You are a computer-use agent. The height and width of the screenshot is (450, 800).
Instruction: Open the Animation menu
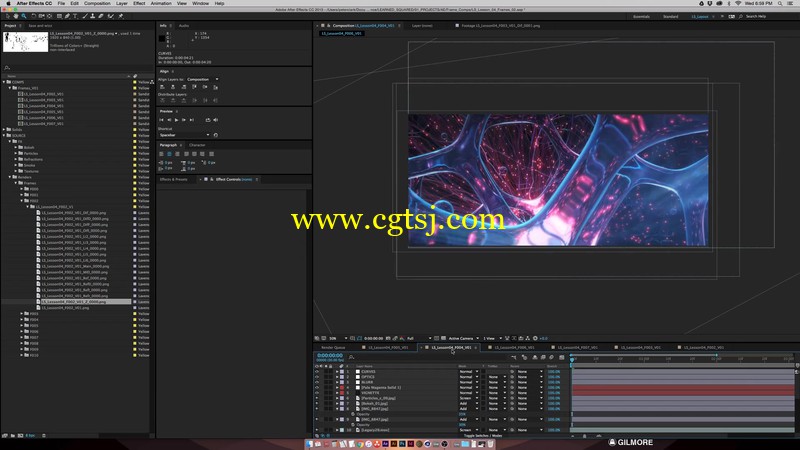(161, 4)
